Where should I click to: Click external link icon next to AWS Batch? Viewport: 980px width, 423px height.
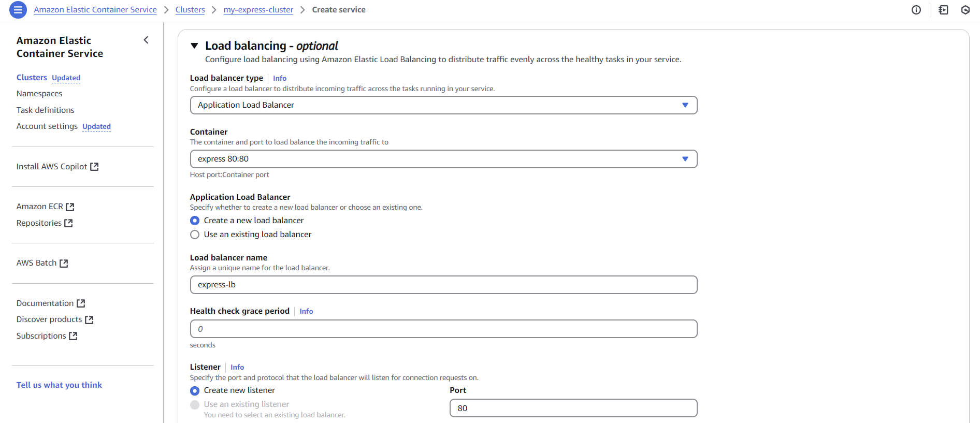(64, 264)
